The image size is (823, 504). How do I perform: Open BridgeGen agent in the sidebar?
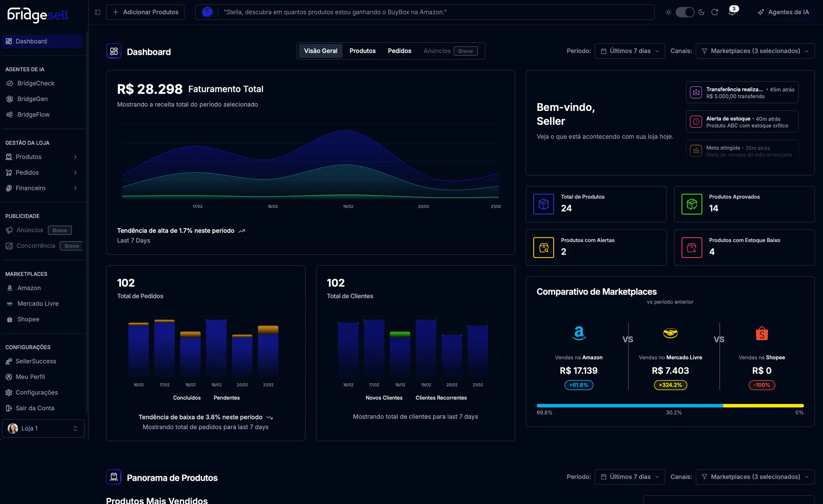pos(32,99)
